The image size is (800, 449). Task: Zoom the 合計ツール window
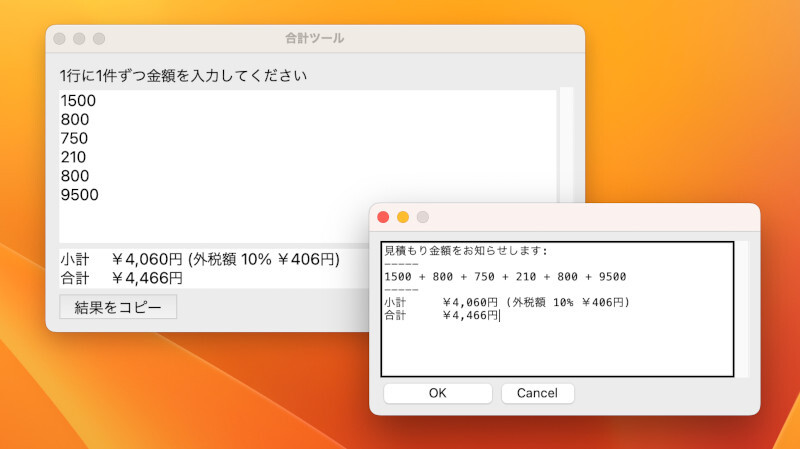point(99,39)
